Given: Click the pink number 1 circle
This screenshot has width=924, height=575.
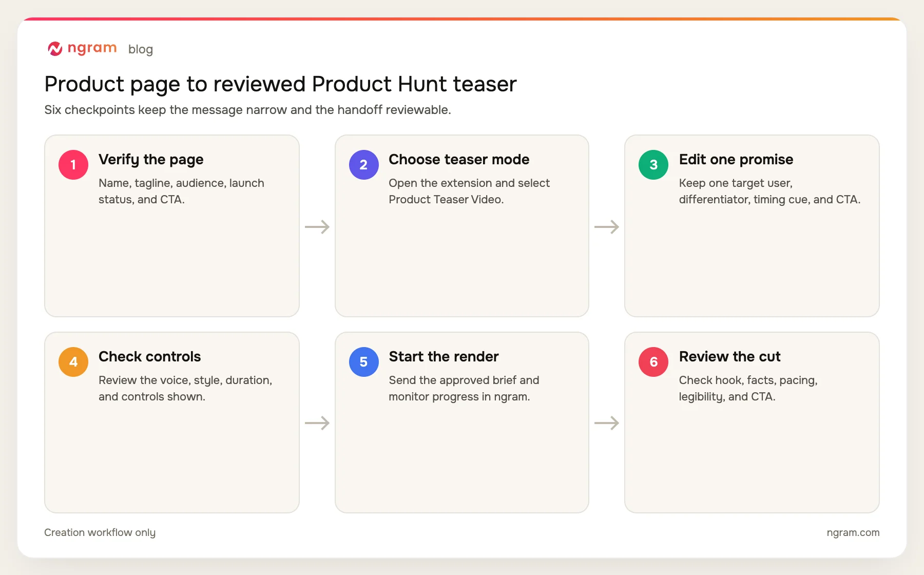Looking at the screenshot, I should coord(73,165).
